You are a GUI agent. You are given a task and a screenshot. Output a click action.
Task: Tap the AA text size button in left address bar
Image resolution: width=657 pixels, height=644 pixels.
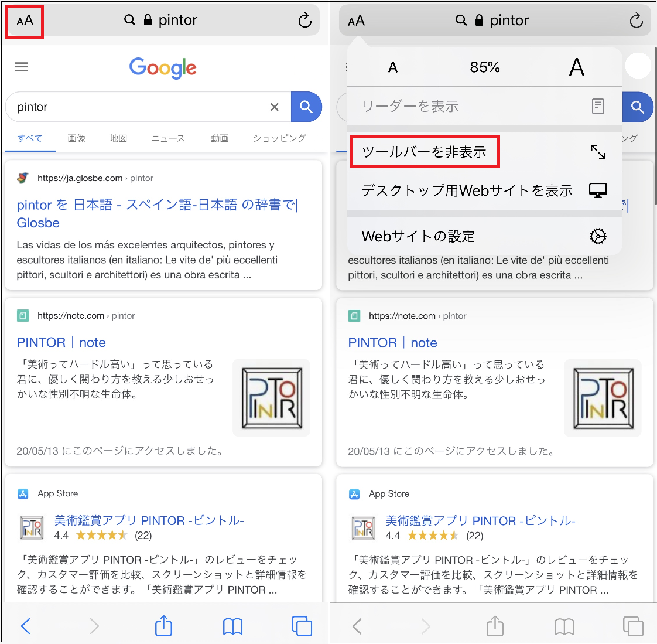tap(25, 21)
